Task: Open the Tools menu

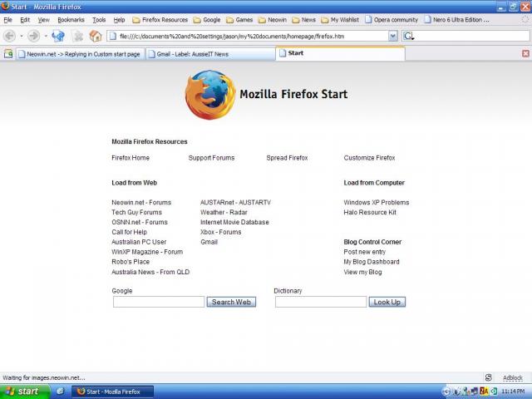Action: click(99, 20)
